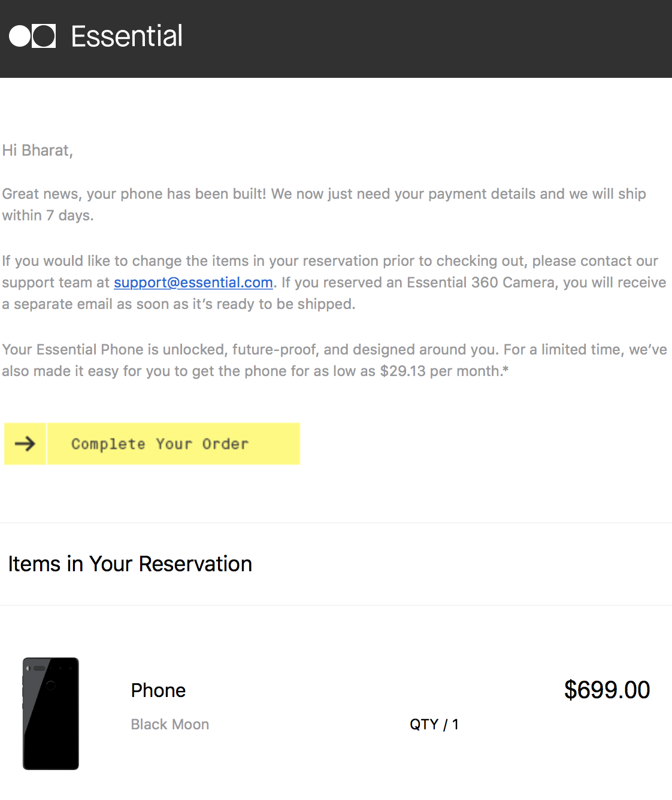672x800 pixels.
Task: Click the Essential logo icon
Action: pyautogui.click(x=32, y=36)
